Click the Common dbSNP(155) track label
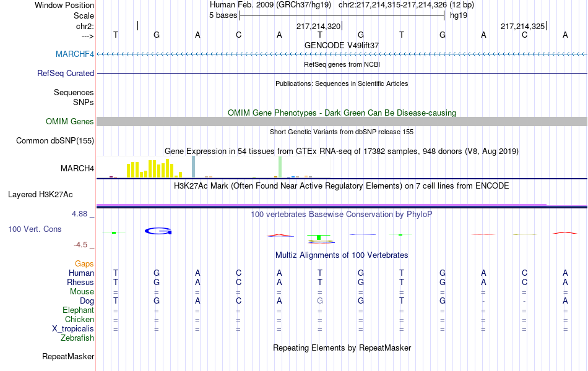The height and width of the screenshot is (371, 588). [54, 140]
